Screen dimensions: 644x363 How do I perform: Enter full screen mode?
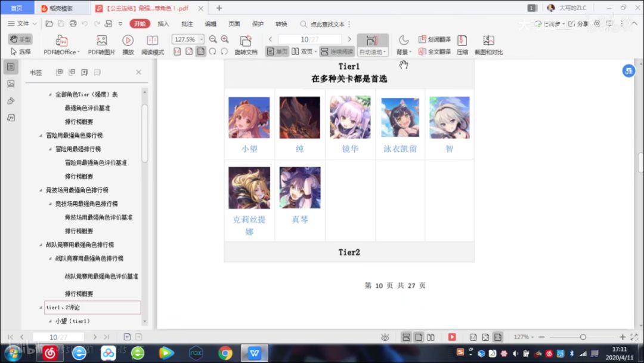point(634,337)
